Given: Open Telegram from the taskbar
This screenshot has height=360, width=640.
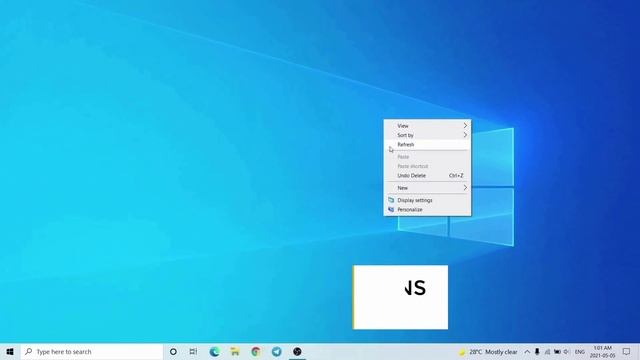Looking at the screenshot, I should [277, 351].
